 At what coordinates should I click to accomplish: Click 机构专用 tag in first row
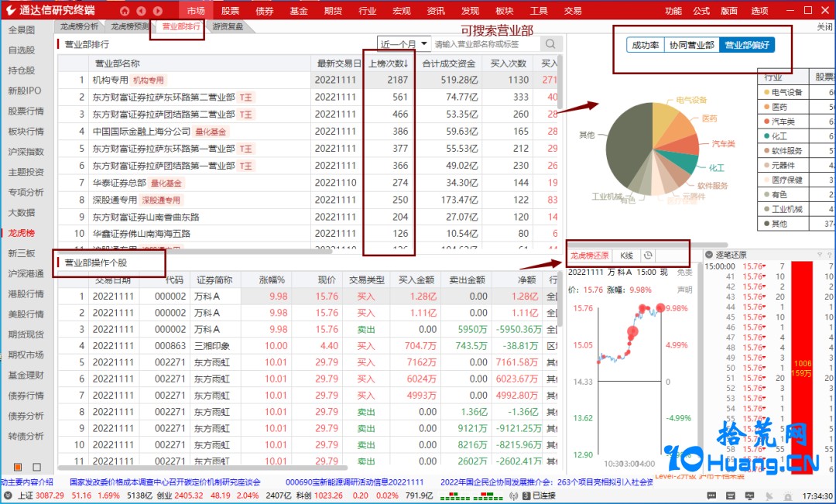(x=149, y=80)
